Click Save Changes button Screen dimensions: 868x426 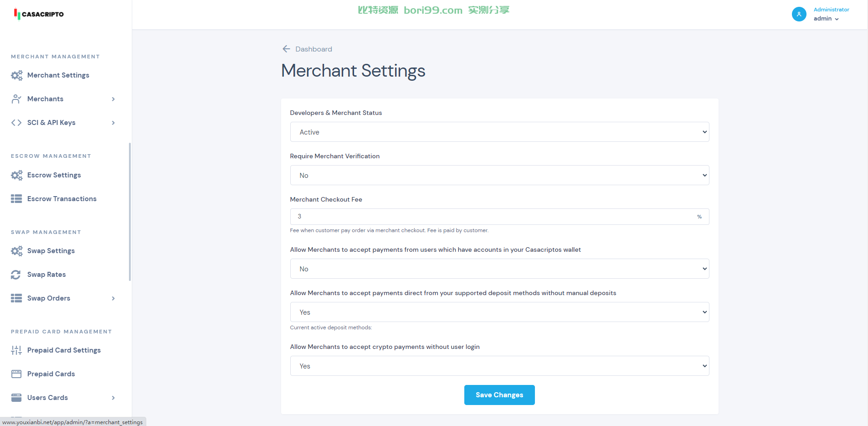pyautogui.click(x=499, y=395)
